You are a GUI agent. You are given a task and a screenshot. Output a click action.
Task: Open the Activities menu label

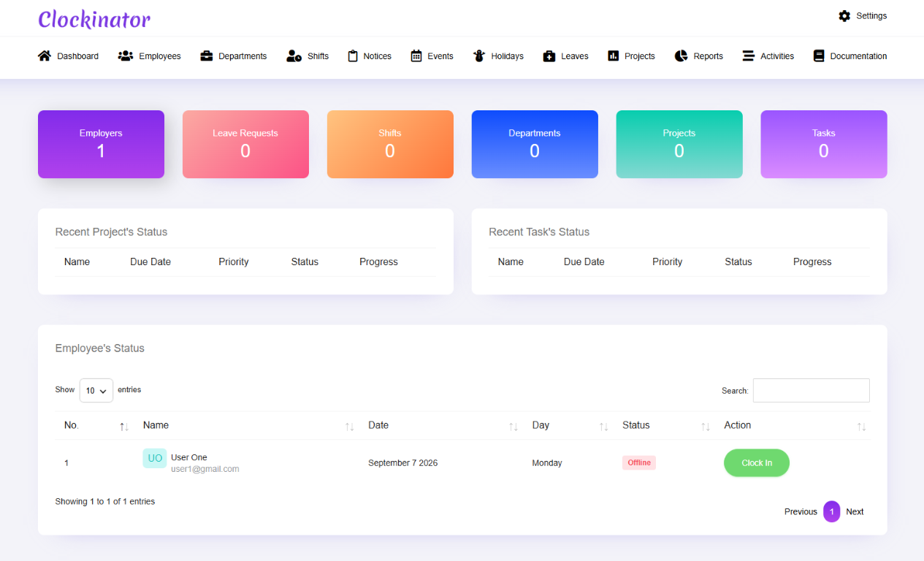[777, 56]
